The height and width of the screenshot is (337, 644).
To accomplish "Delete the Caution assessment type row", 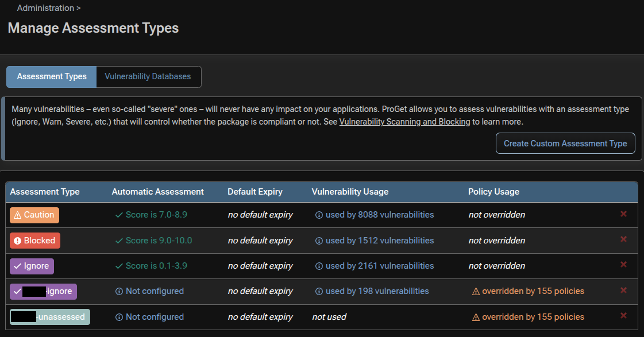I will [x=623, y=214].
